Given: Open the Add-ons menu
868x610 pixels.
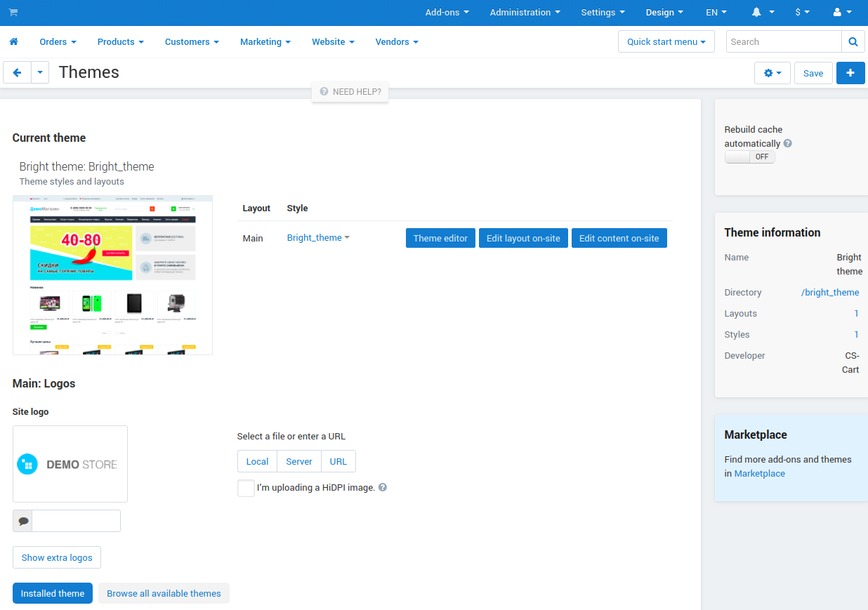Looking at the screenshot, I should click(x=447, y=13).
